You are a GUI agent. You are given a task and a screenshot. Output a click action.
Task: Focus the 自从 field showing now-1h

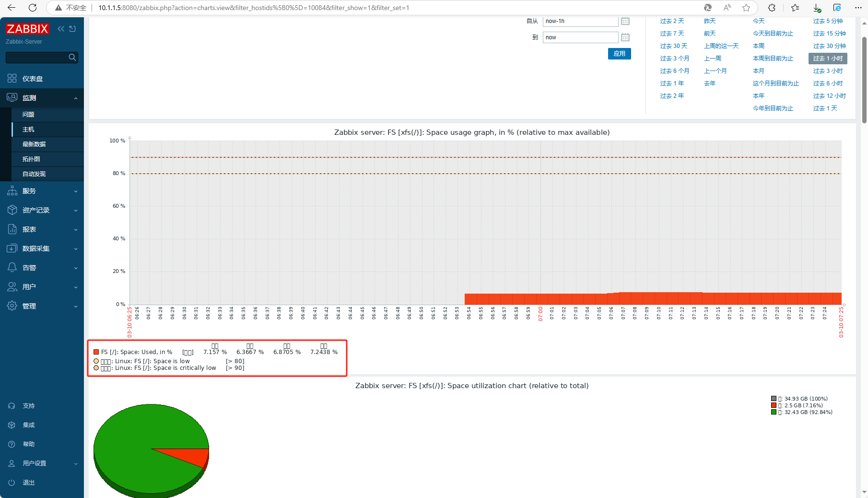click(x=580, y=21)
